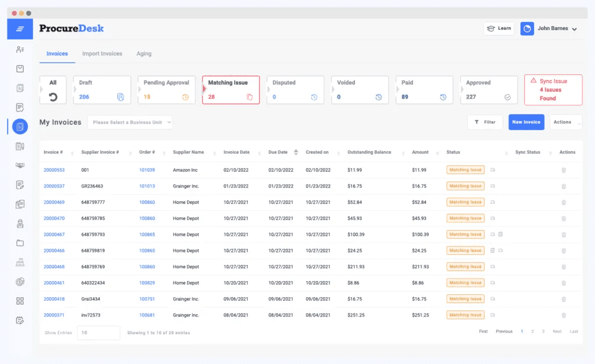The height and width of the screenshot is (364, 595).
Task: Open invoice link 20000469
Action: [54, 203]
